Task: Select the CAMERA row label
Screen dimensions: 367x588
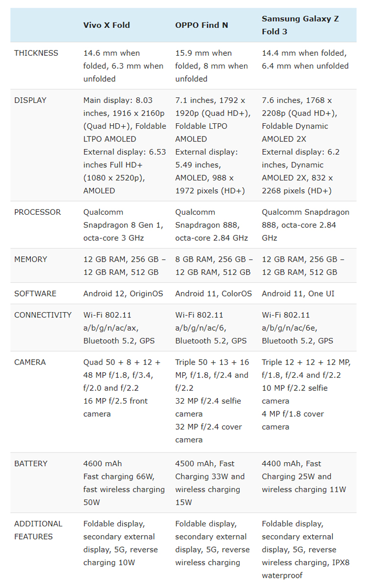Action: tap(30, 362)
